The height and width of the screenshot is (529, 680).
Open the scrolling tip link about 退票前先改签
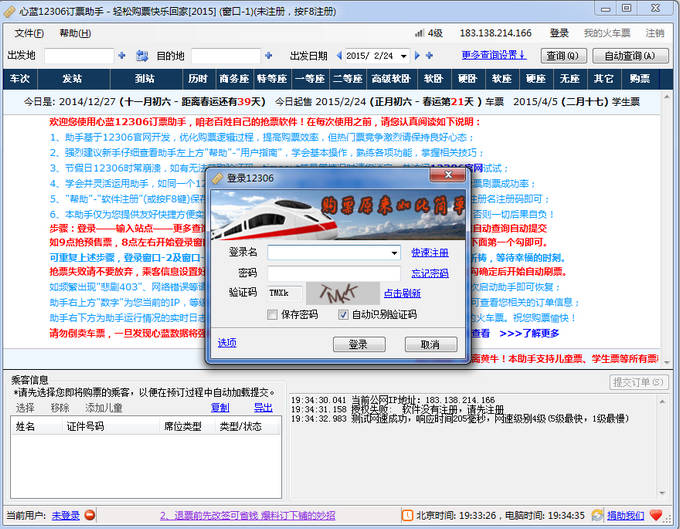tap(248, 515)
